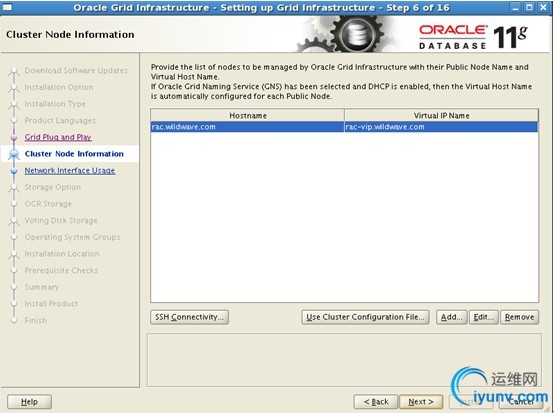Click Installation Option step

(x=59, y=87)
